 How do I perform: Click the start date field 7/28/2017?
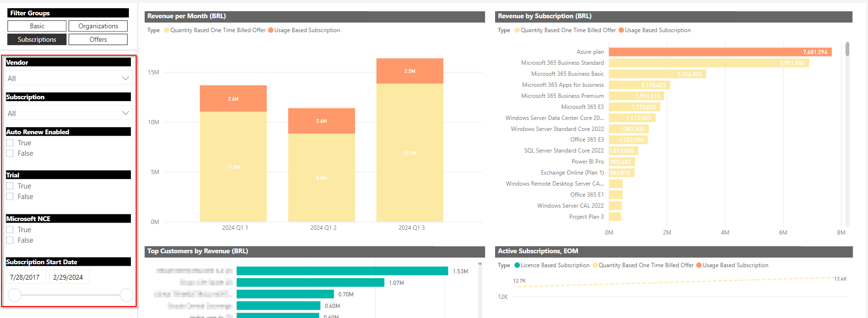click(x=26, y=277)
